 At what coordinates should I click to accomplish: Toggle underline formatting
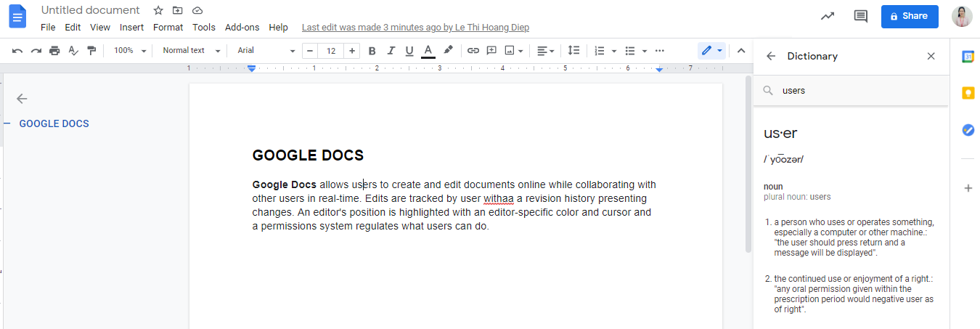(x=409, y=51)
